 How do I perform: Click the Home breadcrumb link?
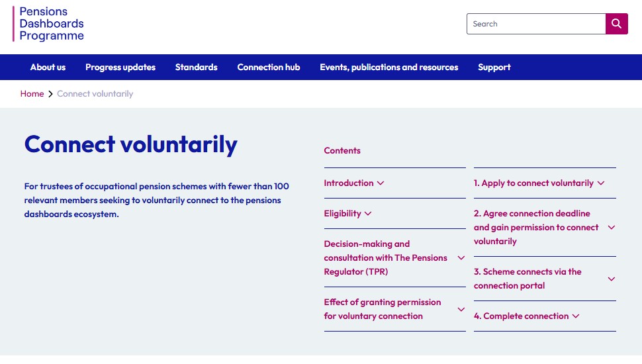32,94
